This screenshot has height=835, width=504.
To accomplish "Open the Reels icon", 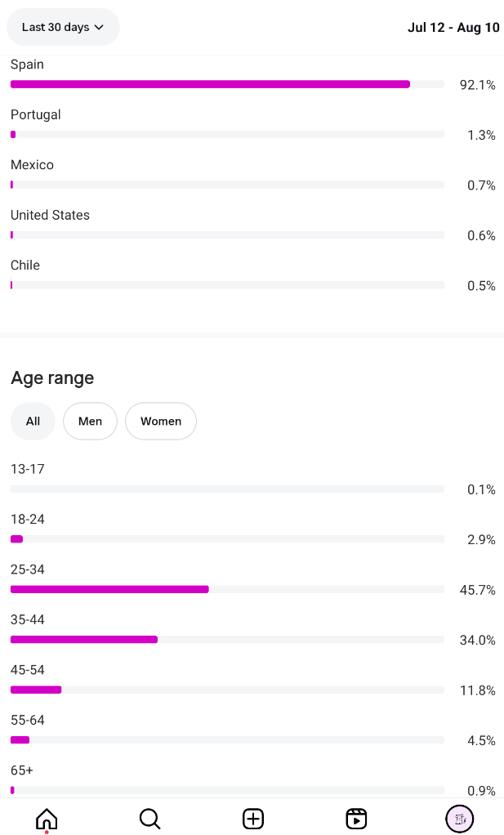I will 356,818.
